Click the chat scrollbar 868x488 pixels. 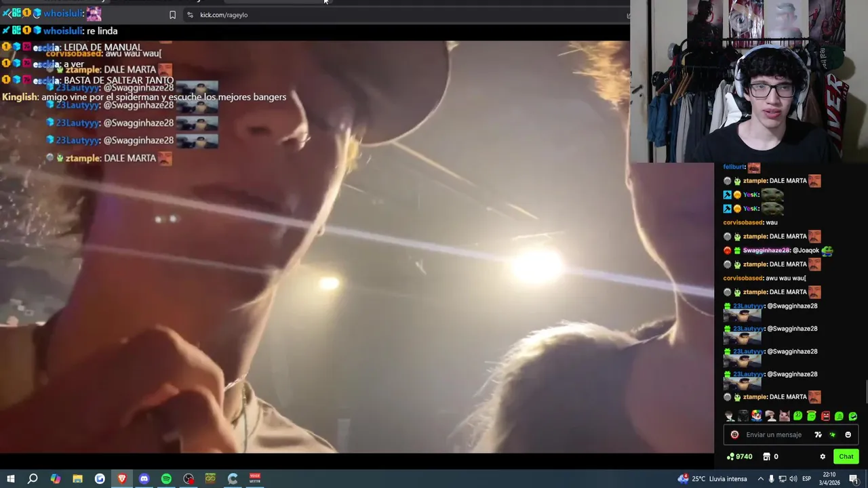point(865,392)
